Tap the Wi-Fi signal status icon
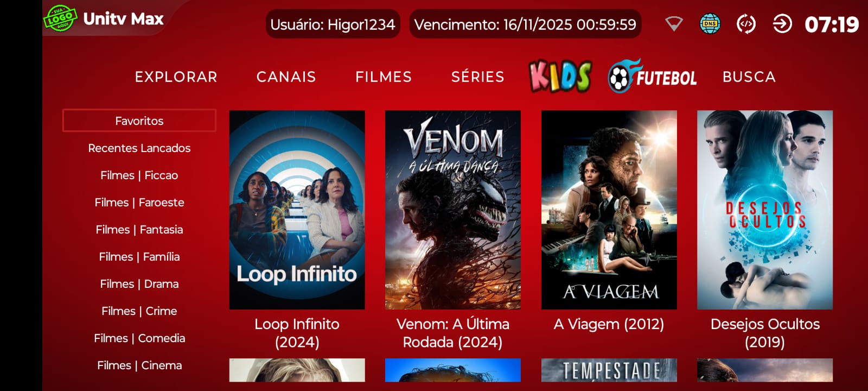This screenshot has width=868, height=391. pos(674,24)
